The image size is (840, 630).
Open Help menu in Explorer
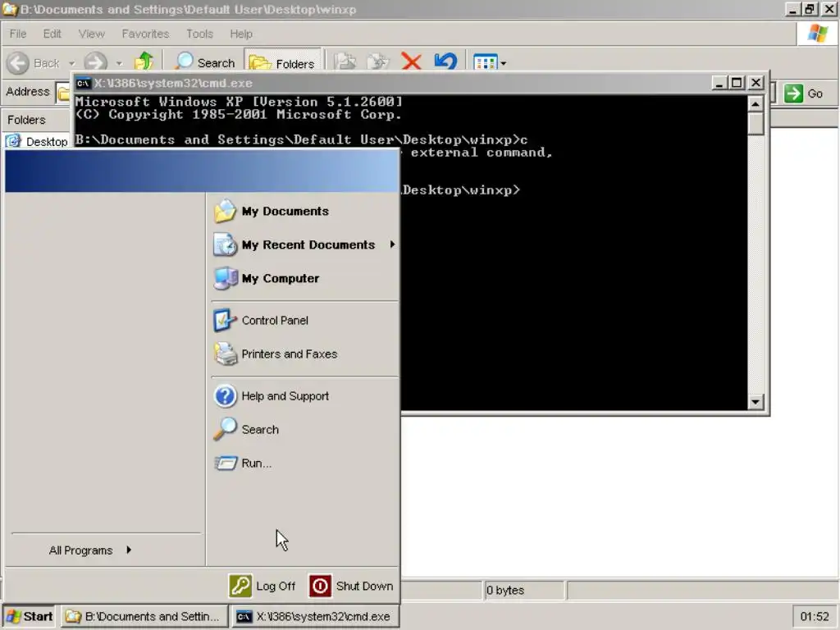pyautogui.click(x=241, y=34)
